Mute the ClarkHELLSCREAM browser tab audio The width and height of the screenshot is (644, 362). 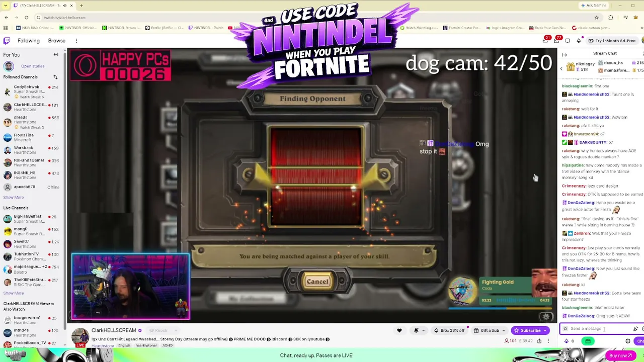tap(64, 6)
